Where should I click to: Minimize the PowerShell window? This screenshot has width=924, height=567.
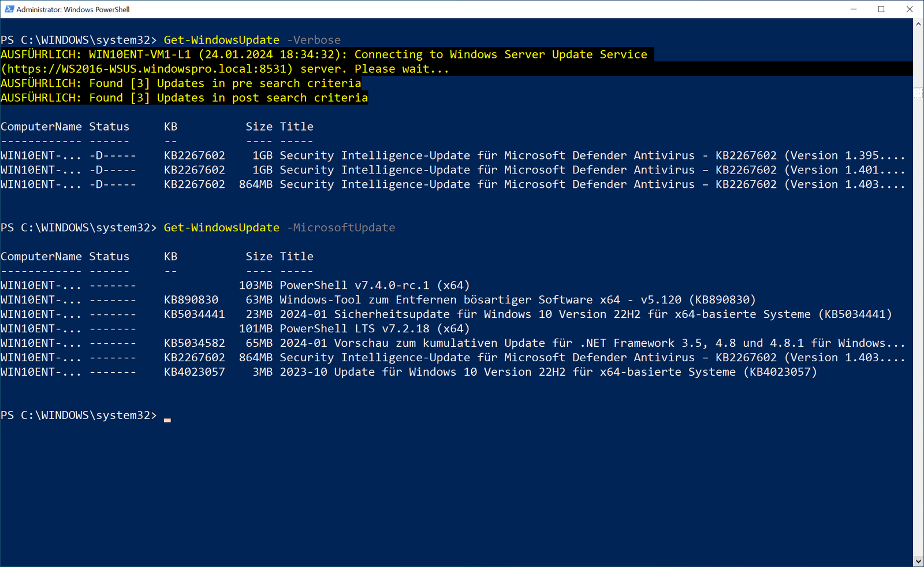(853, 9)
